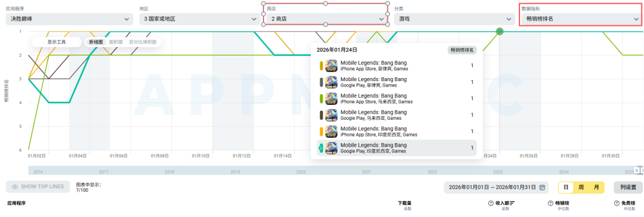The width and height of the screenshot is (644, 217).
Task: Click orange swatch for iPhone 印度尼西亚 series
Action: pos(321,132)
